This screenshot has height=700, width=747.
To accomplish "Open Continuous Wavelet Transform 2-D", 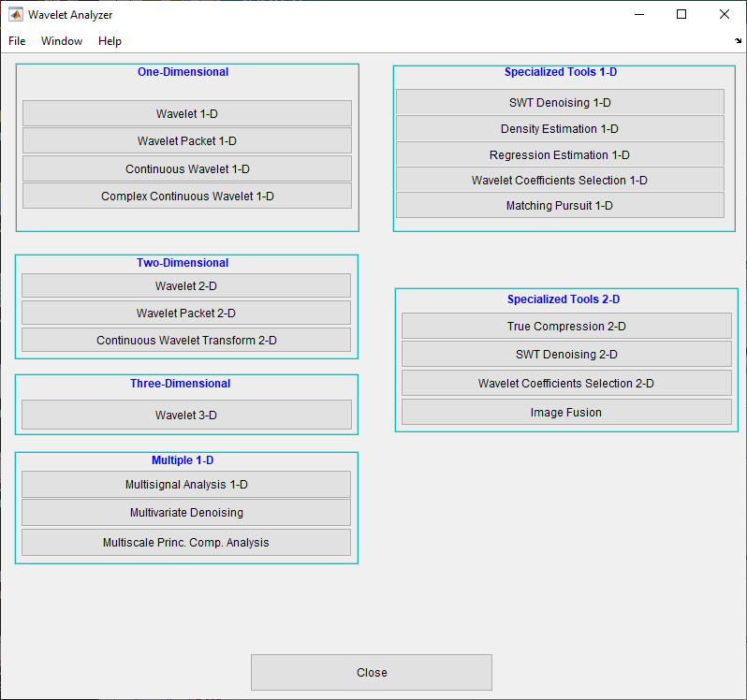I will (x=185, y=340).
